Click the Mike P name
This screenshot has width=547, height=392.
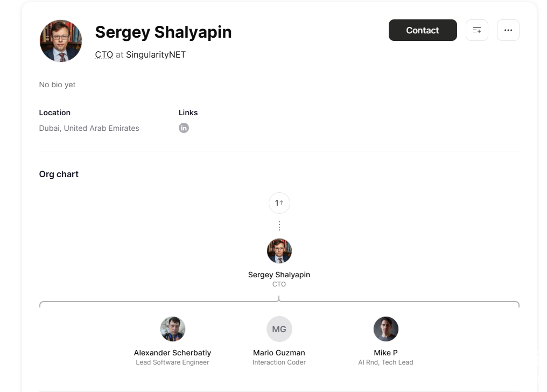click(x=385, y=353)
